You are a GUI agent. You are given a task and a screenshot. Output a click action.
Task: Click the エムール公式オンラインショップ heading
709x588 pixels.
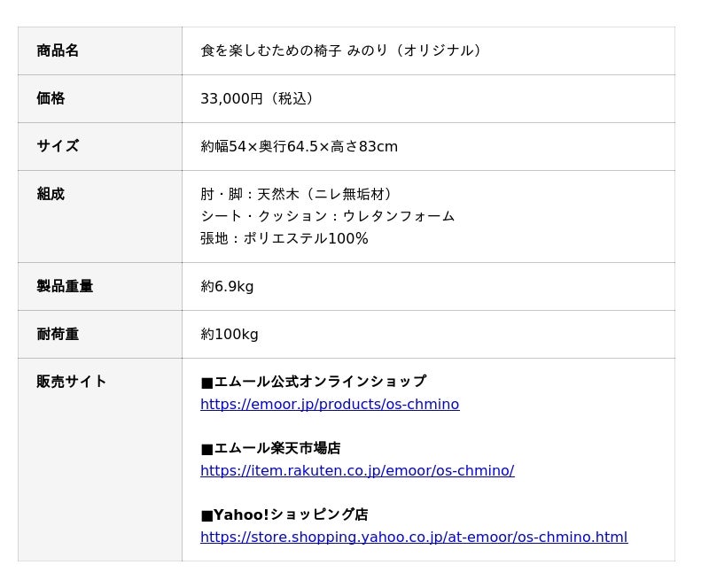pyautogui.click(x=314, y=382)
